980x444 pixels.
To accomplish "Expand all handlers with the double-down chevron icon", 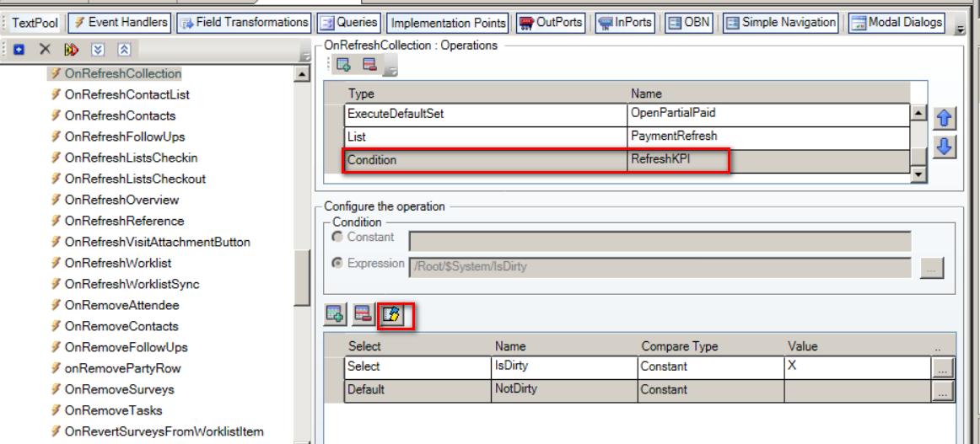I will (x=98, y=49).
